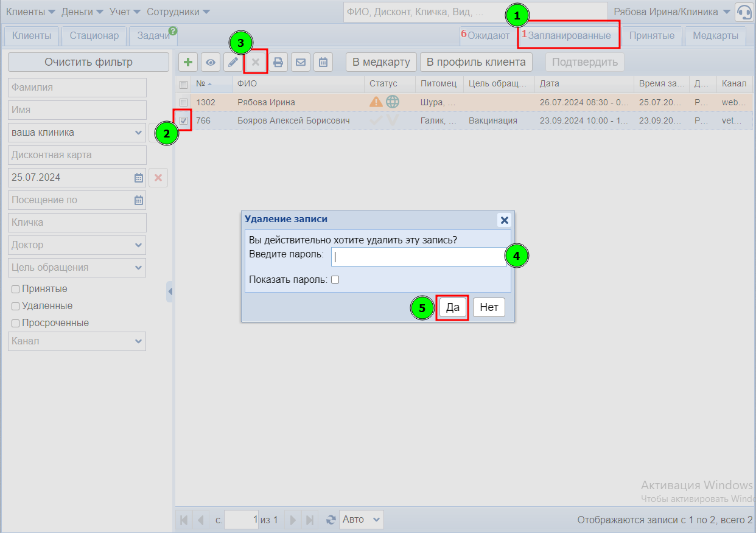The height and width of the screenshot is (533, 756).
Task: Click the green plus add record icon
Action: 188,62
